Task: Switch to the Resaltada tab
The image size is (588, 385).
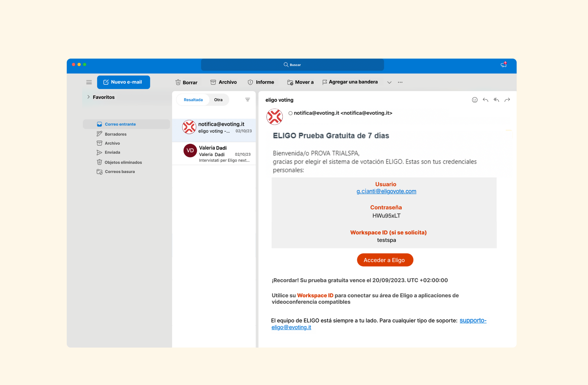Action: coord(193,100)
